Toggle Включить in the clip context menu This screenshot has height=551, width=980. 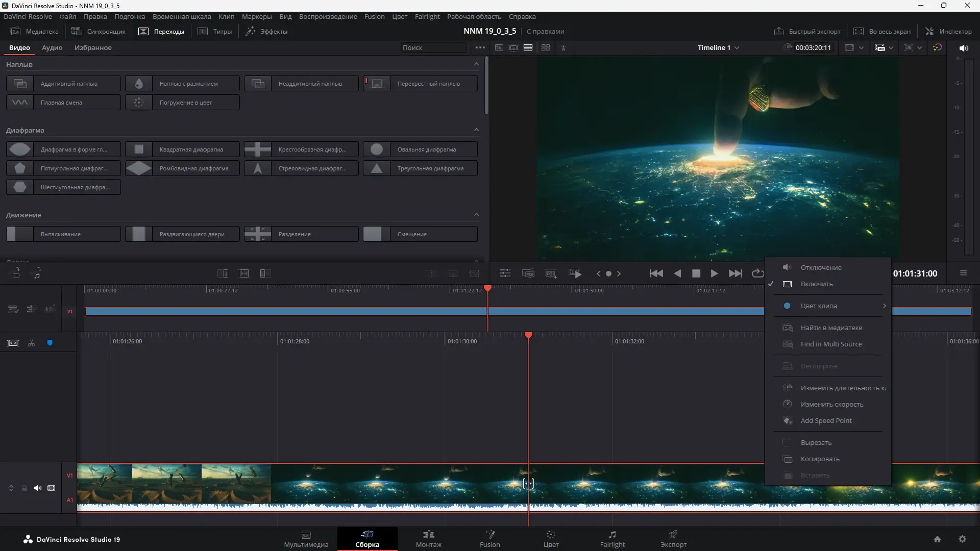[x=817, y=284]
